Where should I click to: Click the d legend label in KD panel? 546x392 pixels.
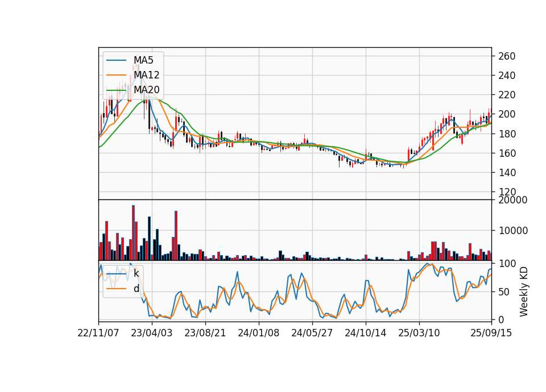click(x=136, y=289)
